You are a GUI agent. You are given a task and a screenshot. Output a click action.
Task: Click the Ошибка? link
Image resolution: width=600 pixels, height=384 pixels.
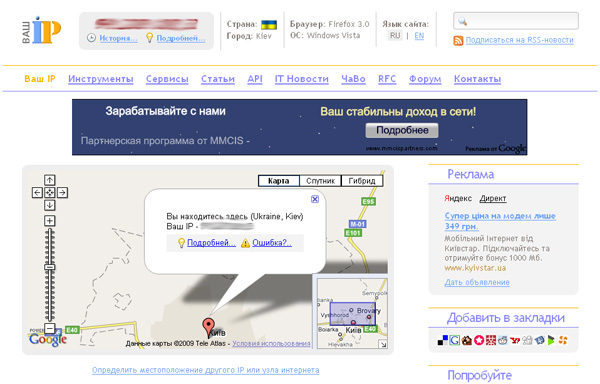coord(272,243)
